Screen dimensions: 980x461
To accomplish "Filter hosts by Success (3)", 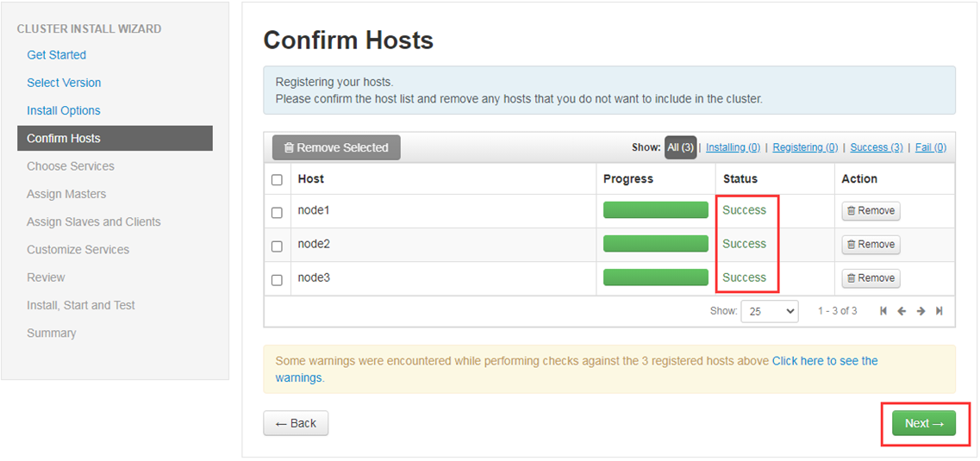I will point(877,147).
